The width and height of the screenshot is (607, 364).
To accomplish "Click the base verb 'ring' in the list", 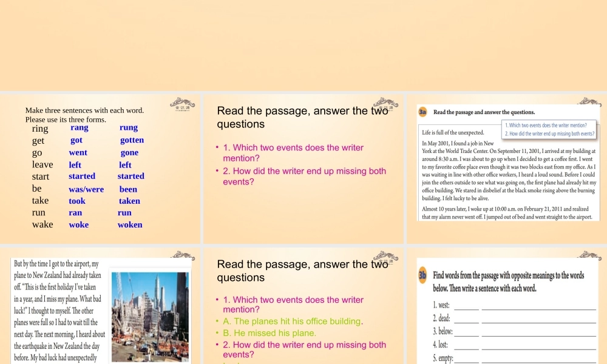I will point(40,129).
